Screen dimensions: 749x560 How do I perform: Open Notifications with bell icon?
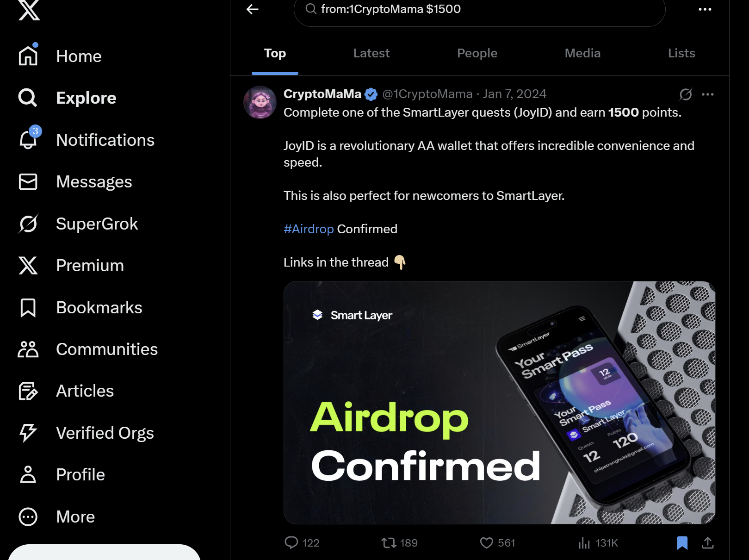87,140
